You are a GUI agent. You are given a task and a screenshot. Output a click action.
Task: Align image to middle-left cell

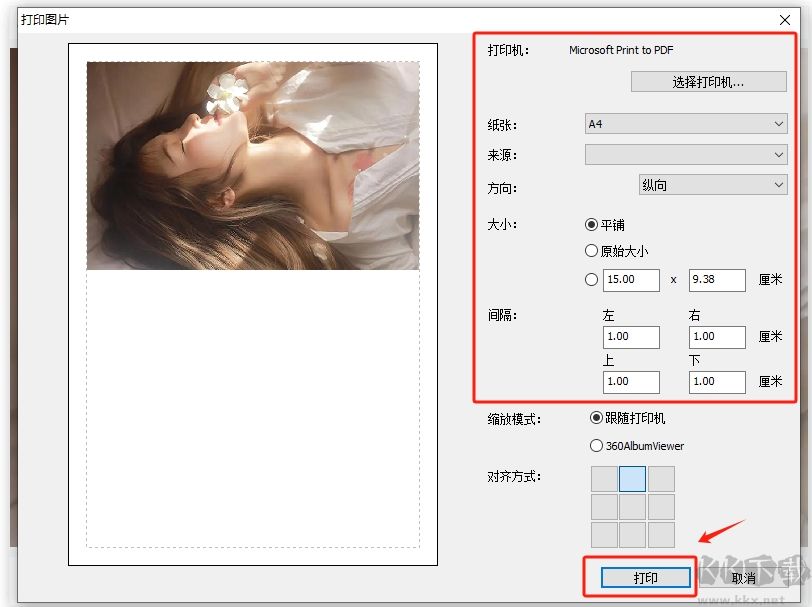pos(604,507)
